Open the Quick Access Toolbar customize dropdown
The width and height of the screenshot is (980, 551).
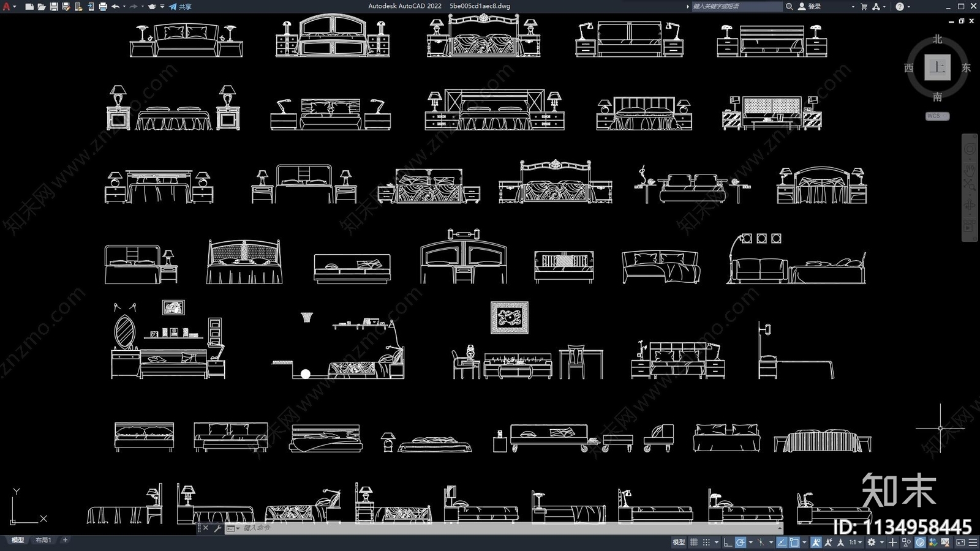pos(162,6)
